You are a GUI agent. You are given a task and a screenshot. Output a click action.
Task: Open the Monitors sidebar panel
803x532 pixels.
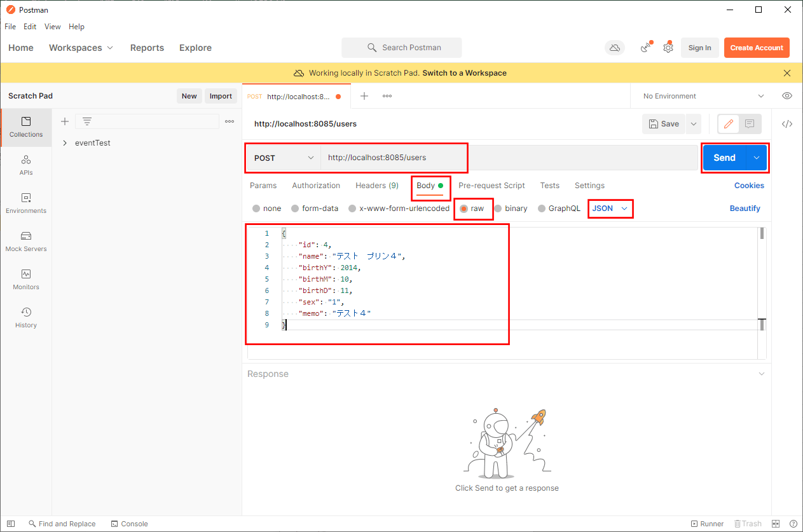point(26,279)
